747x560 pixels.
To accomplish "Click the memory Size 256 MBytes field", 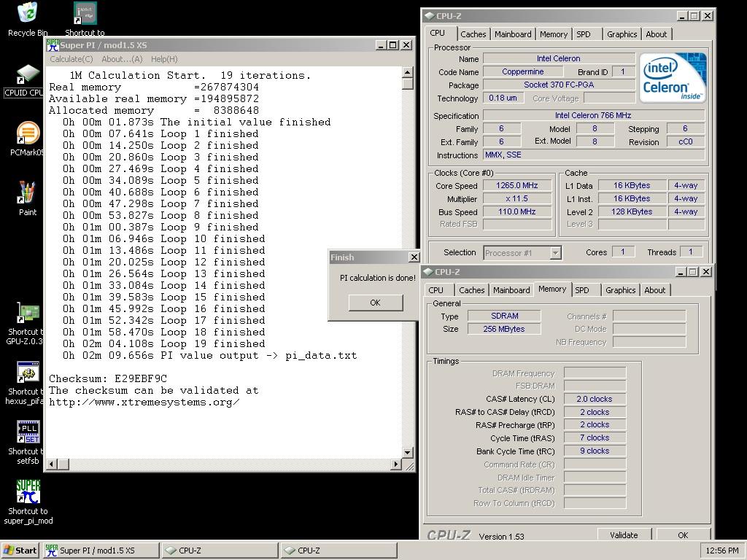I will point(504,329).
